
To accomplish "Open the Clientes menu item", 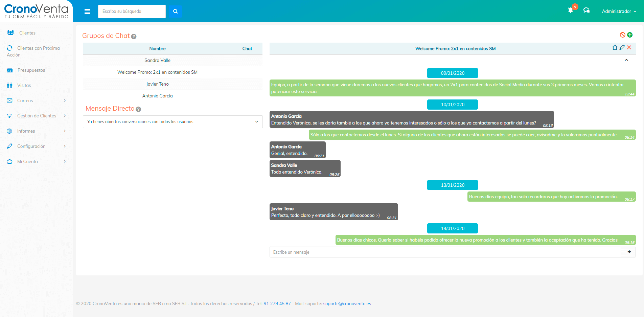I will point(27,33).
